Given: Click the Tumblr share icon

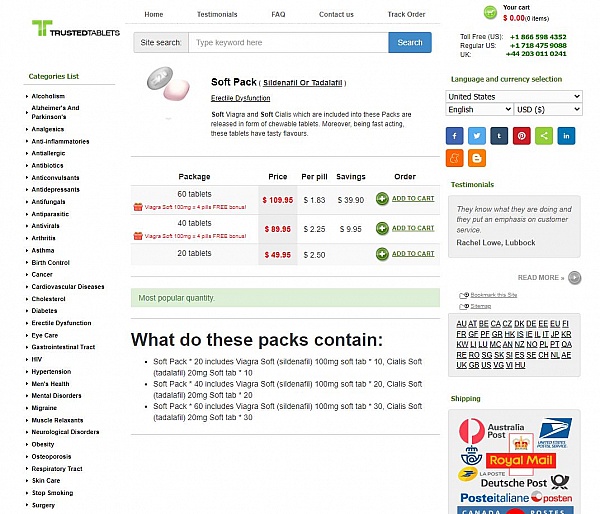Looking at the screenshot, I should [499, 136].
